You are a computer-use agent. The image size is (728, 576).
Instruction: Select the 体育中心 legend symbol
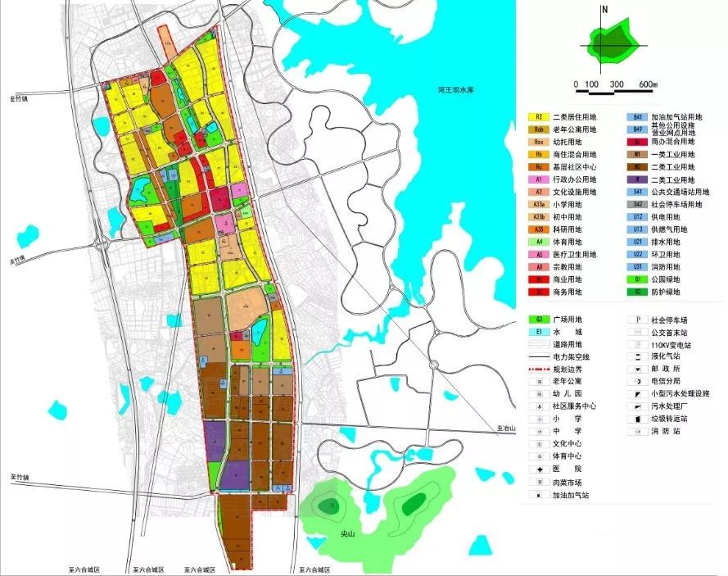pos(540,456)
